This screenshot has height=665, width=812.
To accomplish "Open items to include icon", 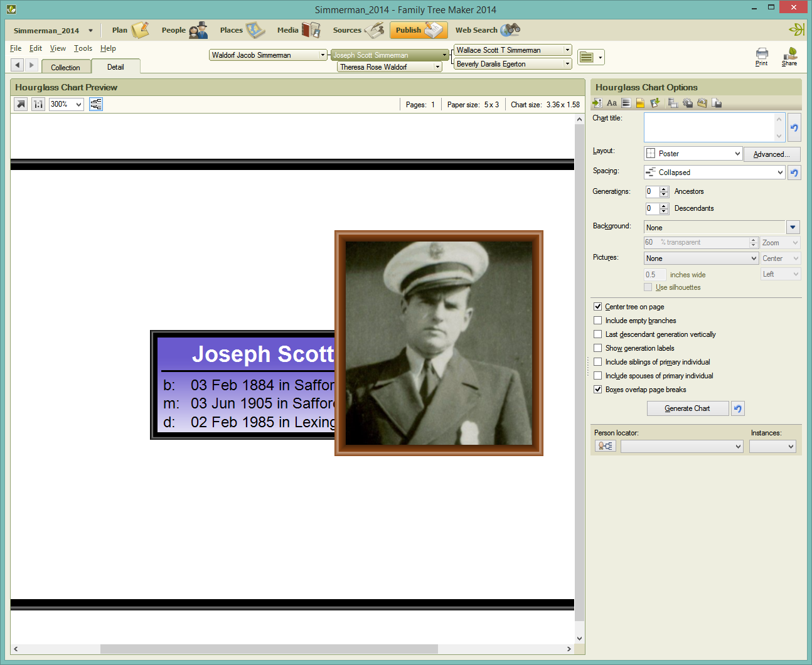I will [x=597, y=103].
